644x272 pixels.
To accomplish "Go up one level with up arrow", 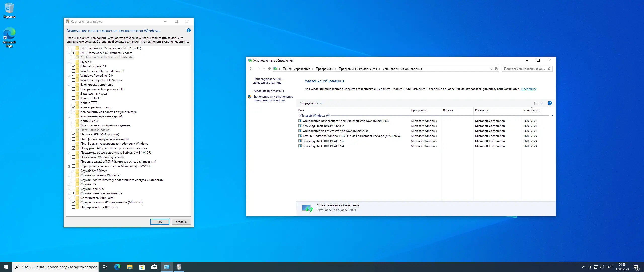I will tap(269, 69).
